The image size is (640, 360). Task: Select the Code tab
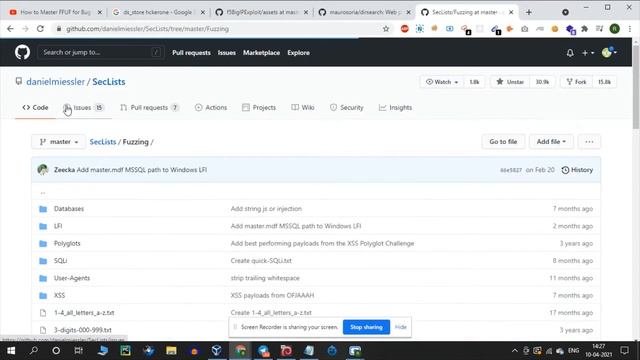tap(36, 107)
